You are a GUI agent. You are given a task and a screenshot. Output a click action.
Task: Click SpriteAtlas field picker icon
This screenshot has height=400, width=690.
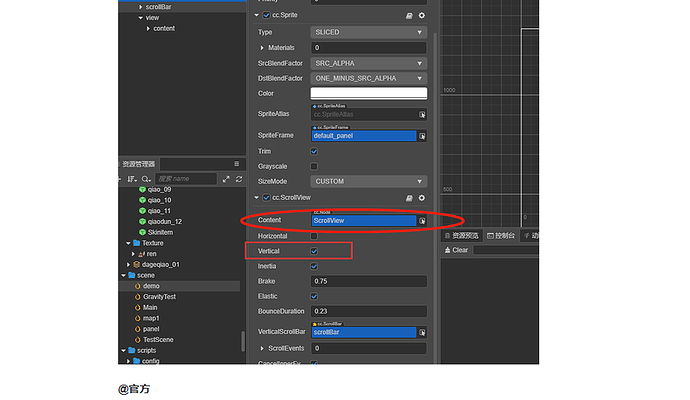coord(422,114)
